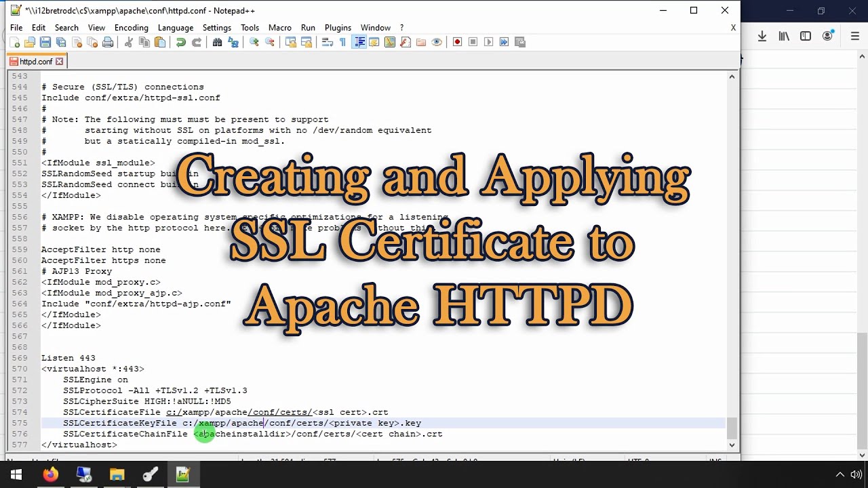Cut selection with scissors icon
Screen dimensions: 868x488
coord(129,42)
